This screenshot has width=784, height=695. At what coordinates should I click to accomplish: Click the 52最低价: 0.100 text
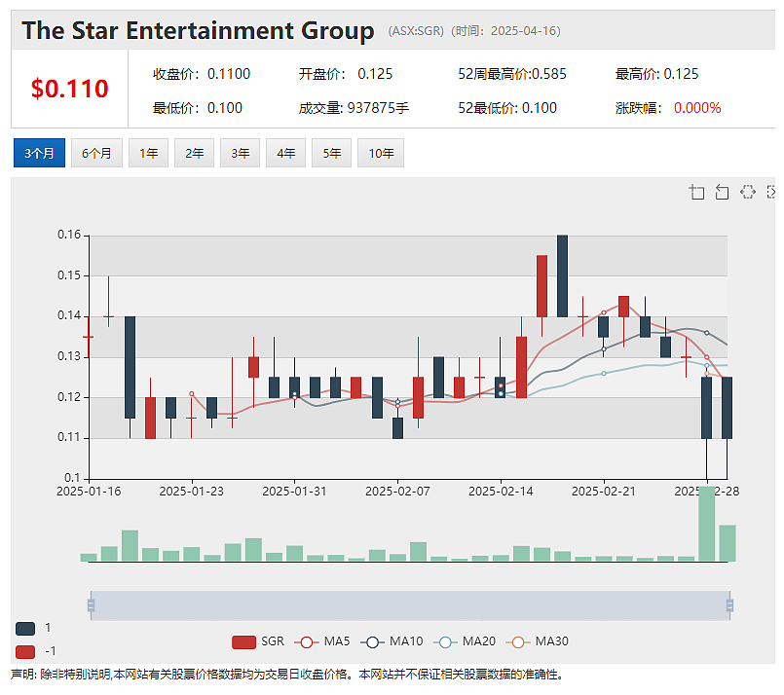click(x=507, y=108)
